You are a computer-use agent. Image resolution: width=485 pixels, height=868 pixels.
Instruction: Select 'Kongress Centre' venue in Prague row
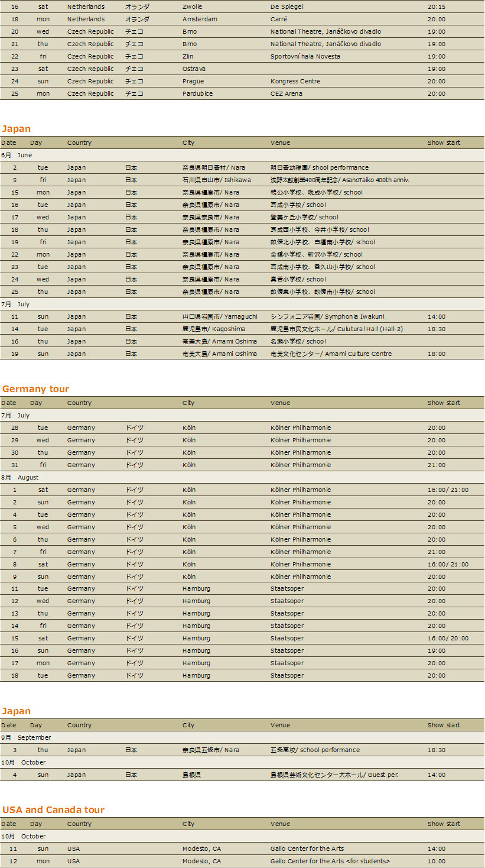[x=295, y=81]
